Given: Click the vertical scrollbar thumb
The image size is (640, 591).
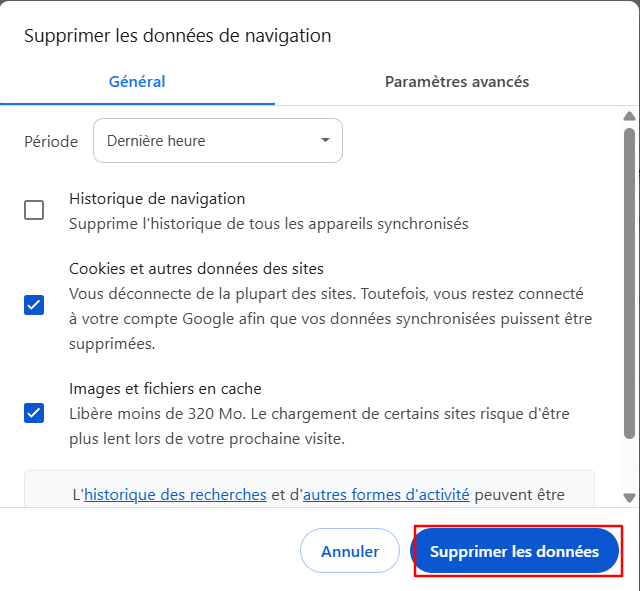Looking at the screenshot, I should 629,280.
